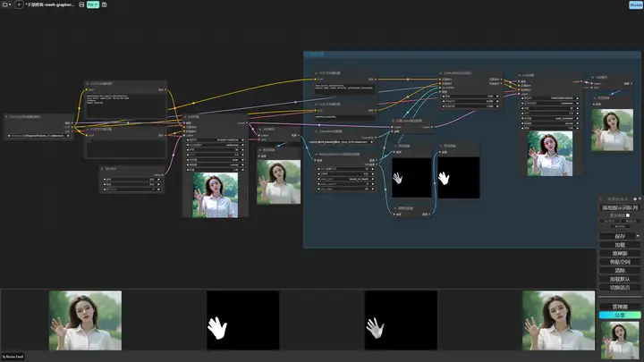
Task: Click the 管理器 manager button
Action: click(620, 307)
